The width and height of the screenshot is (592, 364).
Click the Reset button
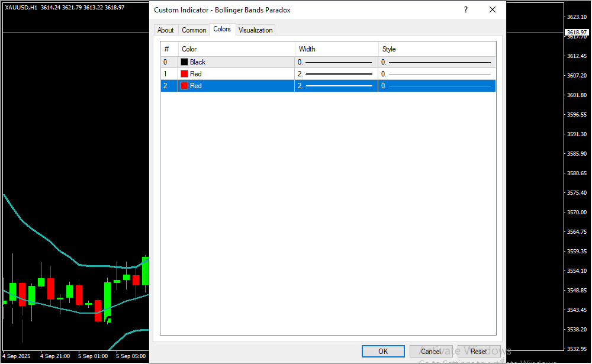(x=479, y=352)
